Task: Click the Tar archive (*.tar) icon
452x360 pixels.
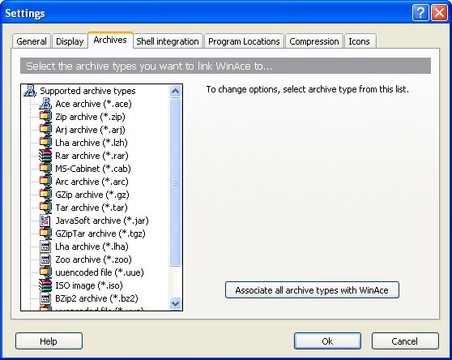Action: coord(45,208)
